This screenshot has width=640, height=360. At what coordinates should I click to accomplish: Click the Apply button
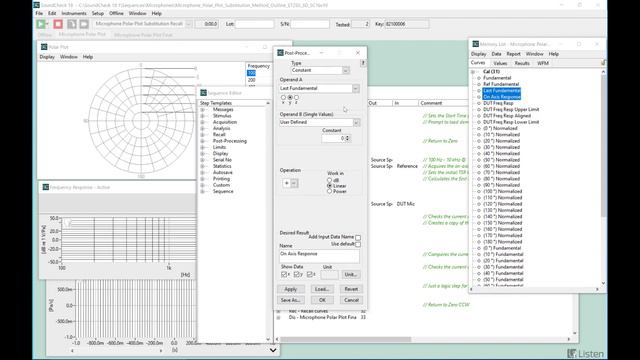pyautogui.click(x=291, y=289)
